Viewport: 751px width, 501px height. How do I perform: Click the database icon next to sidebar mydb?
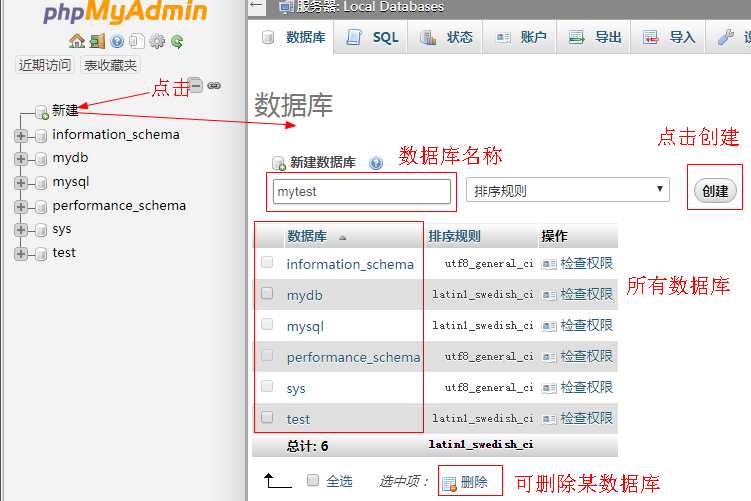tap(41, 159)
